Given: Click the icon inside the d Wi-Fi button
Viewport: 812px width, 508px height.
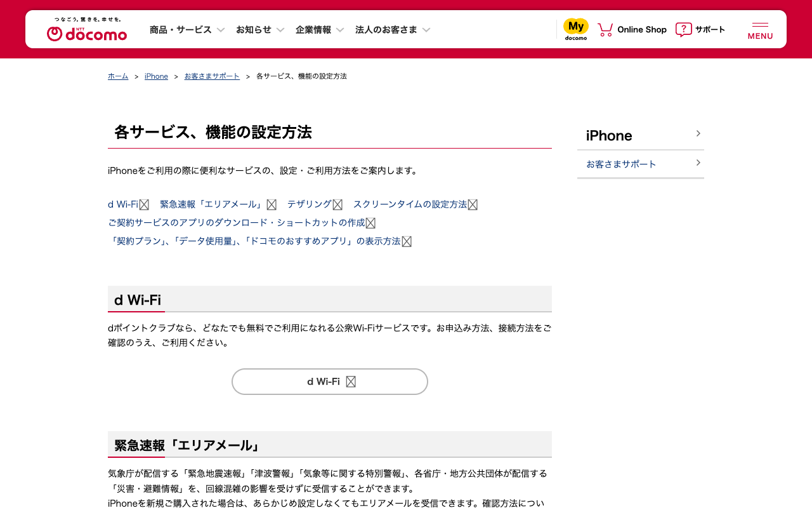Looking at the screenshot, I should tap(351, 382).
